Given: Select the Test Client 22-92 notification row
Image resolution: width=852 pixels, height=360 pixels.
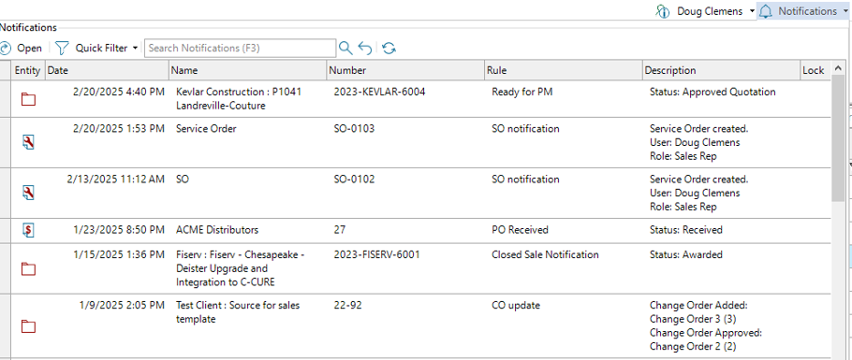Looking at the screenshot, I should click(x=416, y=326).
